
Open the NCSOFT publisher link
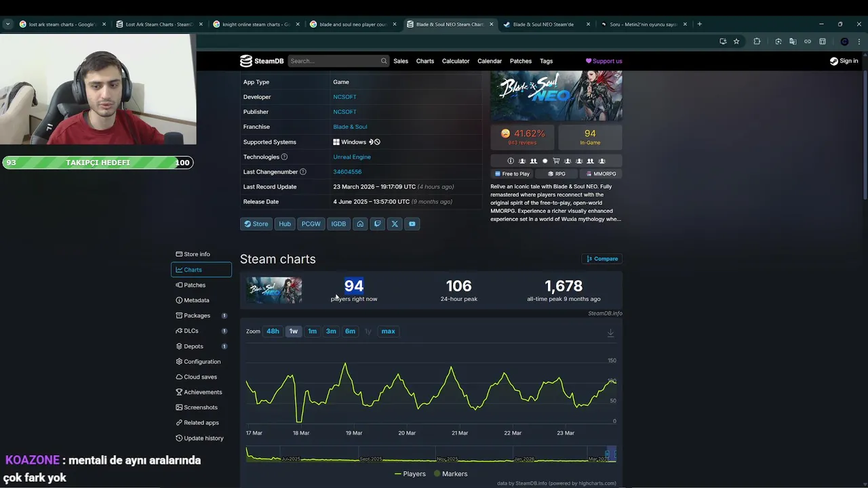point(344,112)
